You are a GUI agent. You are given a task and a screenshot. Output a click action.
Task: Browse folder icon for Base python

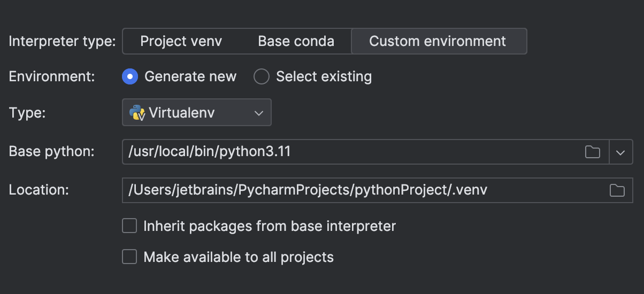pos(592,152)
